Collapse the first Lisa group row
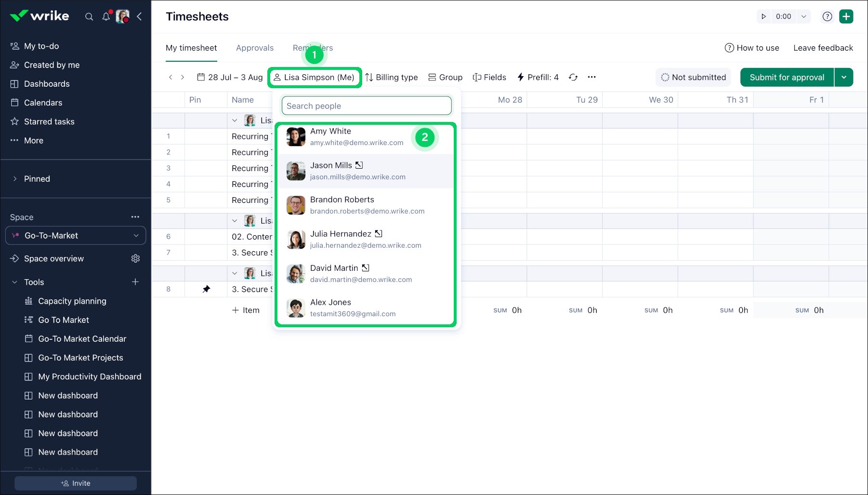This screenshot has height=495, width=868. coord(235,120)
